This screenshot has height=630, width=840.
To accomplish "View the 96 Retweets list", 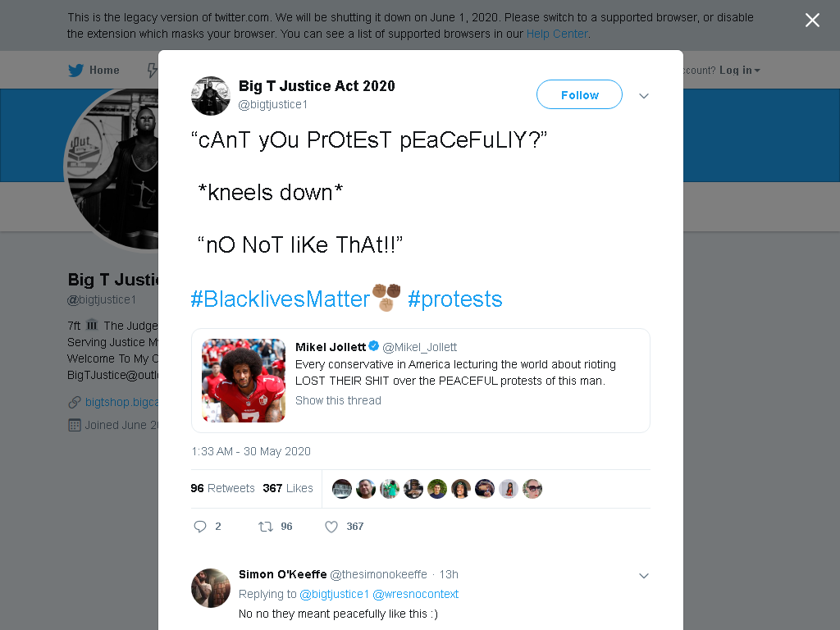I will pos(223,488).
